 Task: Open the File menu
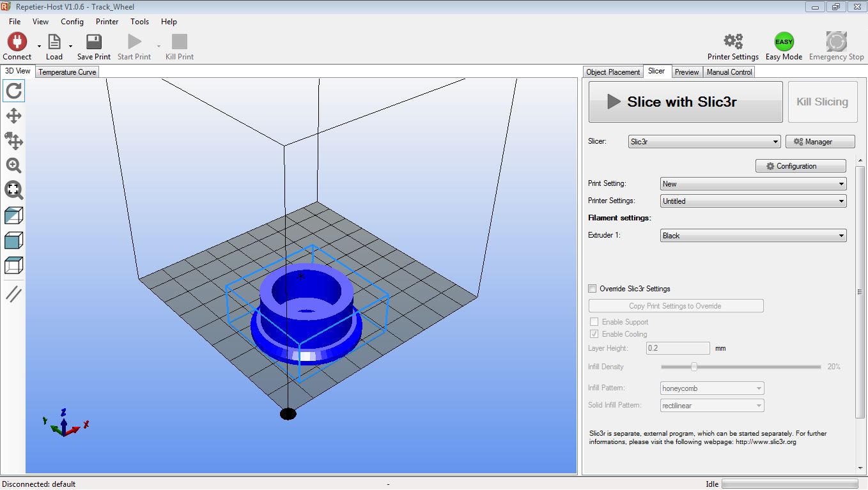[x=15, y=21]
